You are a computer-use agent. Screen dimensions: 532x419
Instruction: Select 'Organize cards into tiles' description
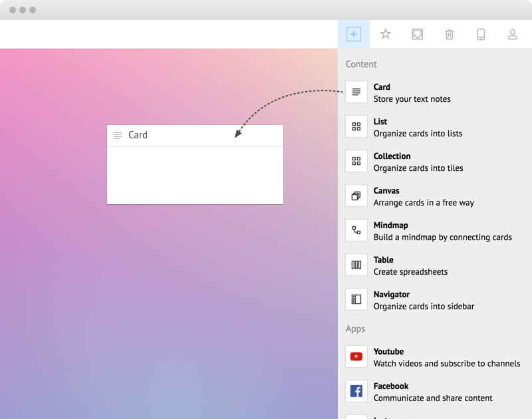coord(418,168)
